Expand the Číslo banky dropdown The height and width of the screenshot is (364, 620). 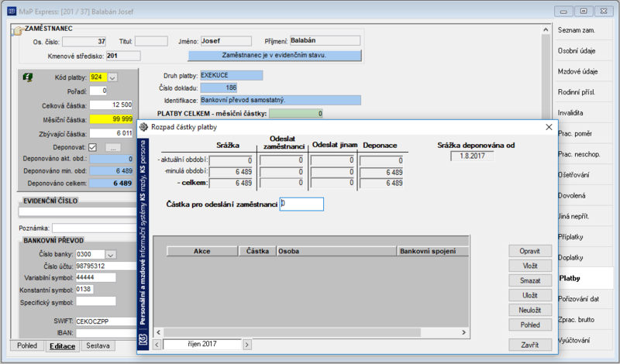click(111, 255)
